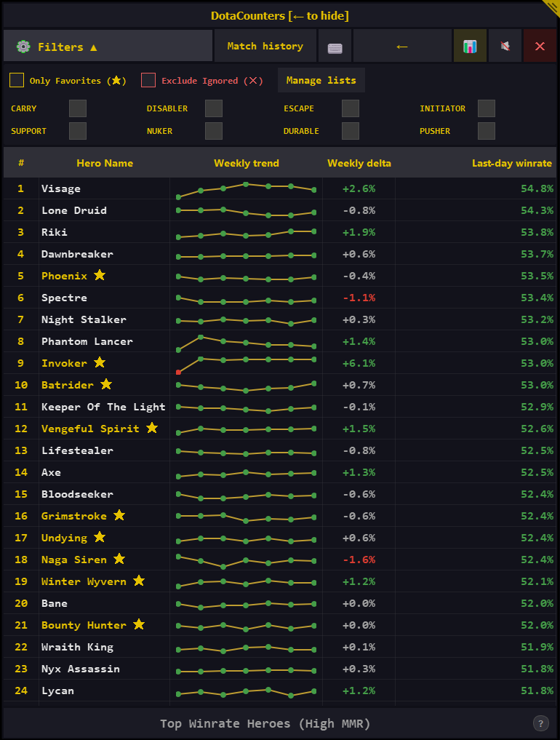Click Riki's weekly trend graph
560x740 pixels.
(x=246, y=233)
